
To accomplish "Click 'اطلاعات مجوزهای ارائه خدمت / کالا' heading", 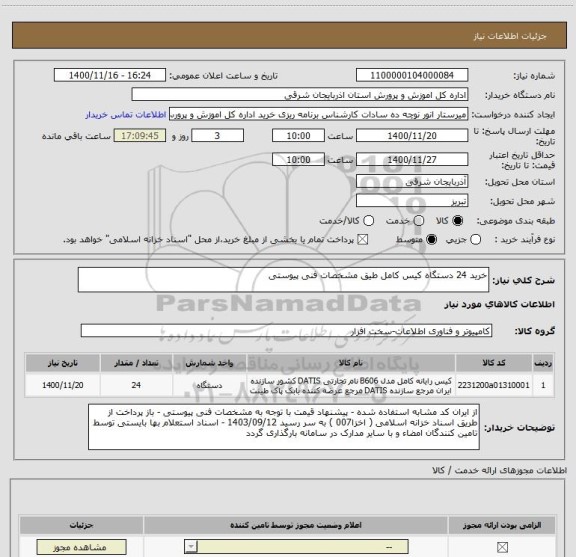I will point(499,470).
